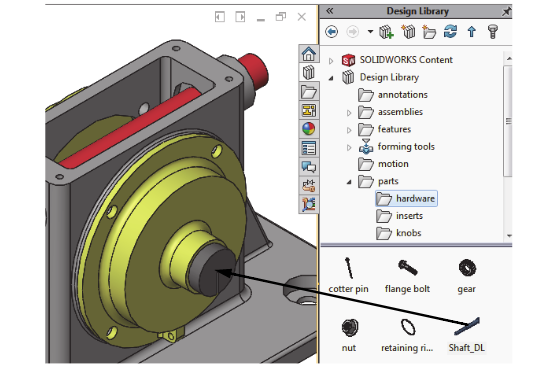The height and width of the screenshot is (368, 555).
Task: Open the View Palette task pane tab
Action: pos(309,110)
